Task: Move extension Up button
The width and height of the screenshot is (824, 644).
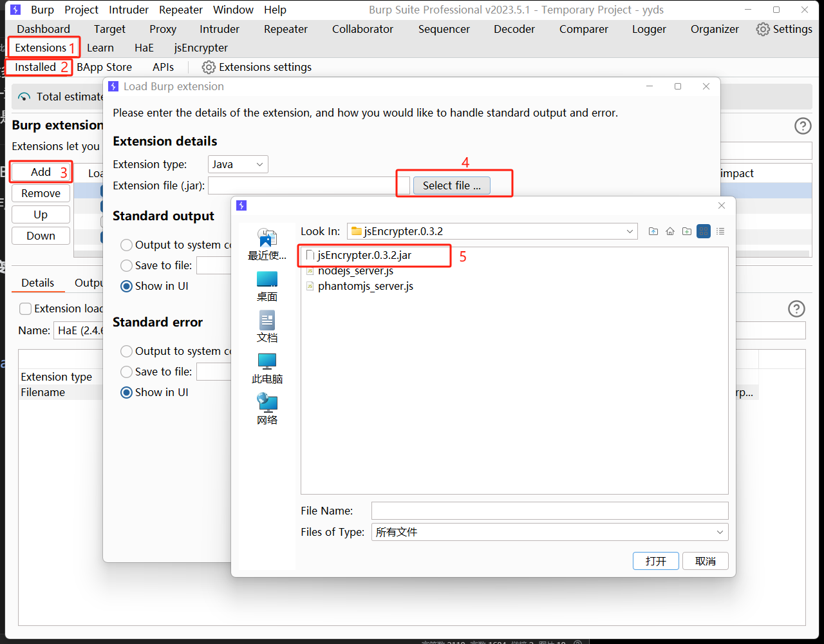Action: tap(41, 214)
